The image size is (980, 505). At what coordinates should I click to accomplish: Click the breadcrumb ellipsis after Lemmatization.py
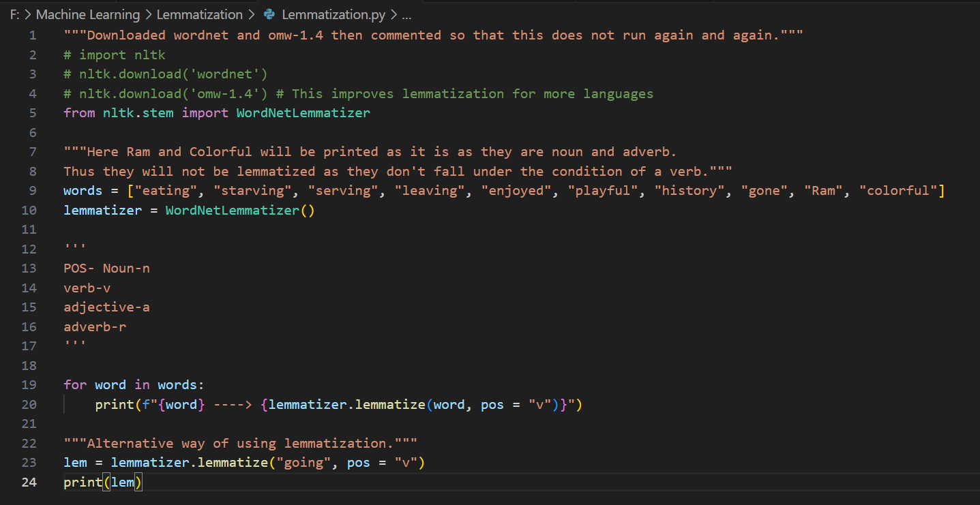406,14
